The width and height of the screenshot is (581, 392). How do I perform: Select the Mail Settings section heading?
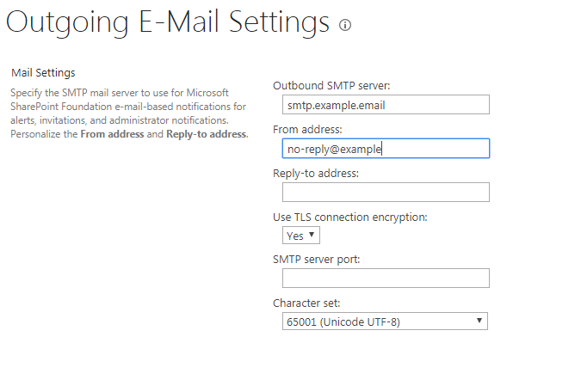click(43, 73)
